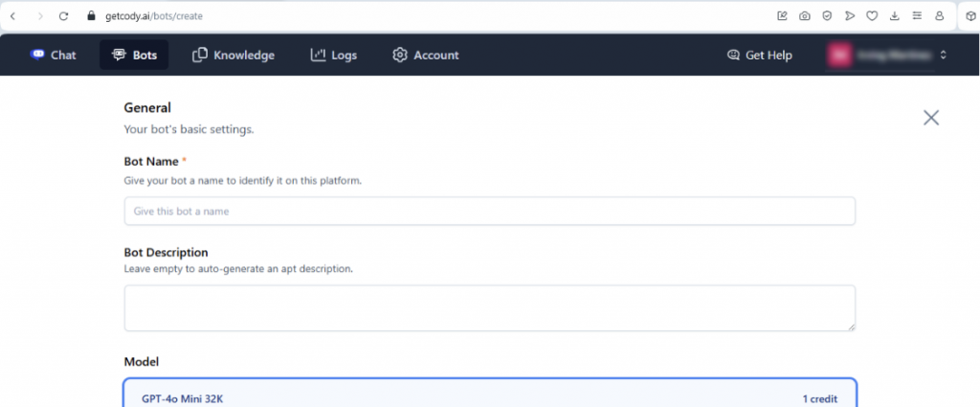The image size is (980, 407).
Task: Click the heart bookmark icon
Action: (872, 16)
